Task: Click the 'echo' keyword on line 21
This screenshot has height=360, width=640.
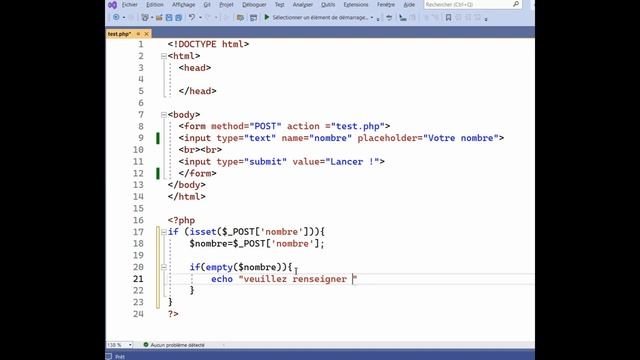Action: [222, 279]
